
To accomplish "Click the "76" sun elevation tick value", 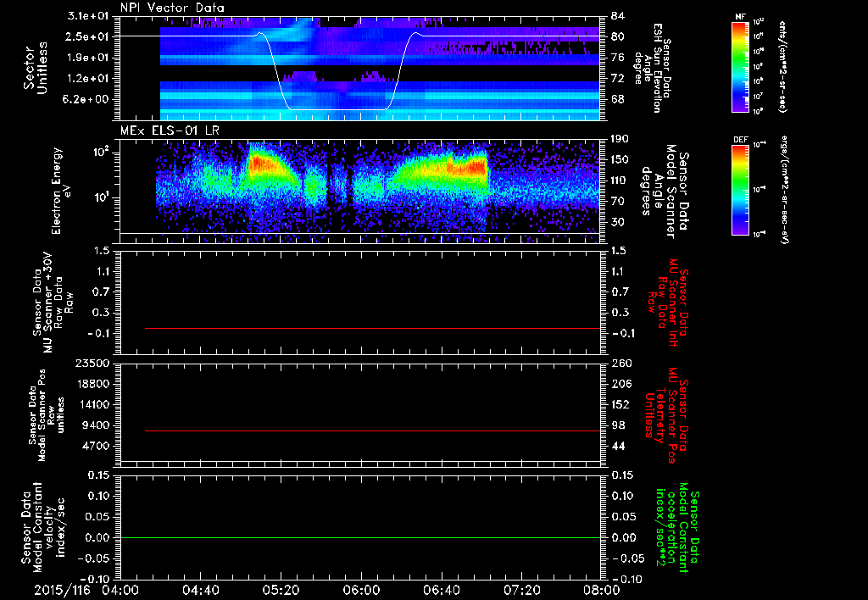I will pyautogui.click(x=617, y=58).
